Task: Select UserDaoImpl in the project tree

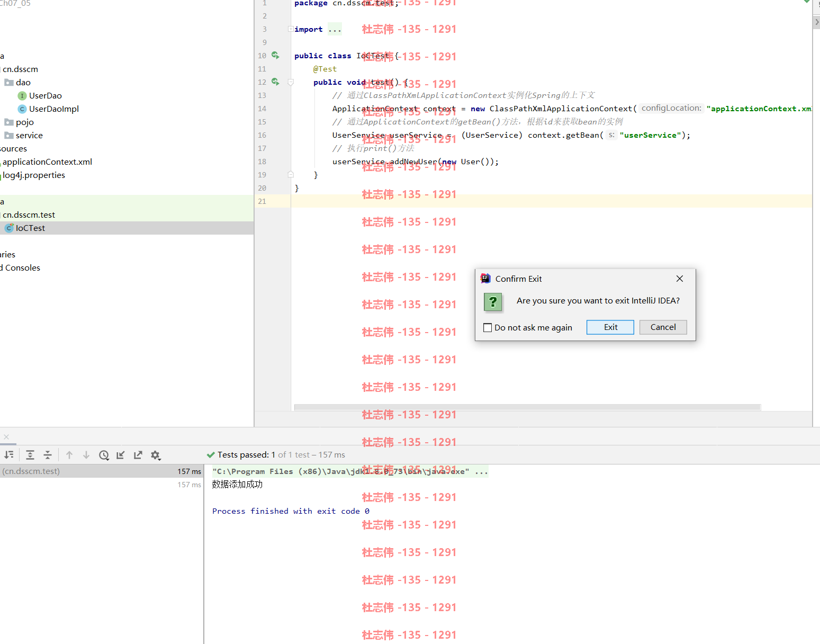Action: pyautogui.click(x=54, y=109)
